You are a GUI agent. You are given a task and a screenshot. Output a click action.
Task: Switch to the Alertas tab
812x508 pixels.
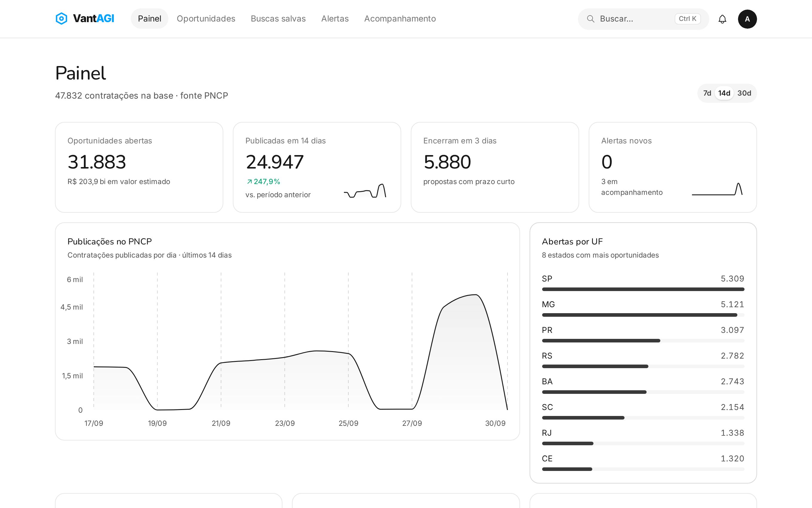coord(335,19)
